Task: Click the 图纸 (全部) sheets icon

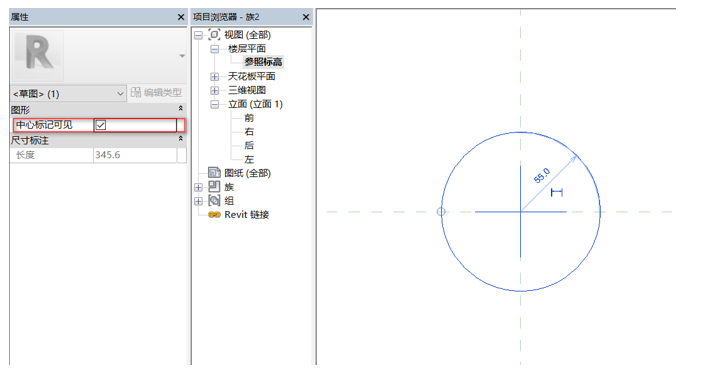Action: click(214, 173)
